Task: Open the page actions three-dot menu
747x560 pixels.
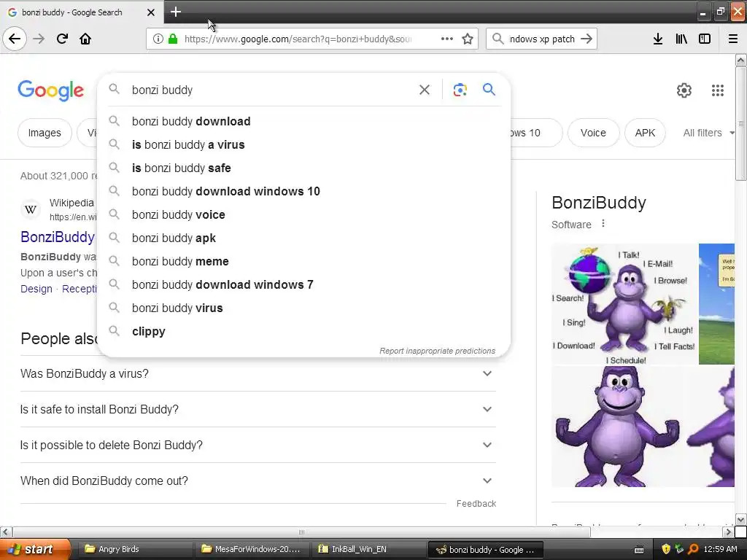Action: [x=447, y=39]
